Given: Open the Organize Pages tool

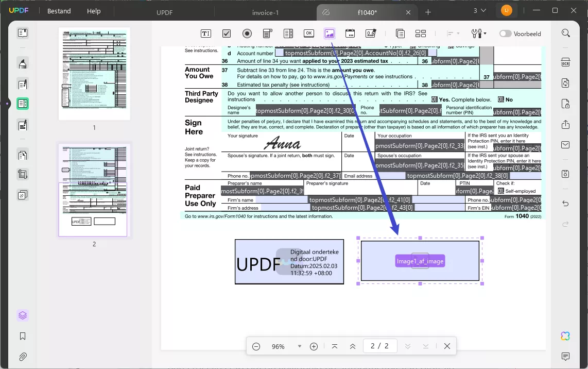Looking at the screenshot, I should [x=23, y=155].
